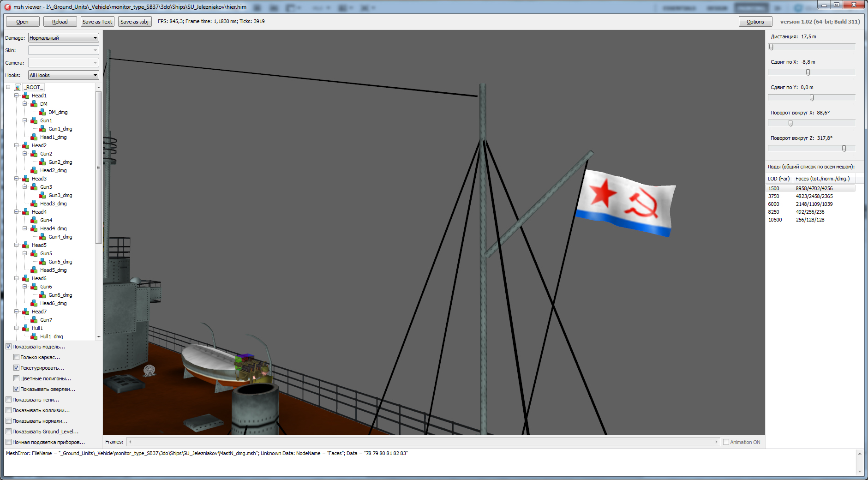Click the Head2_dmg node icon
Screen dimensions: 868x480
(x=34, y=170)
